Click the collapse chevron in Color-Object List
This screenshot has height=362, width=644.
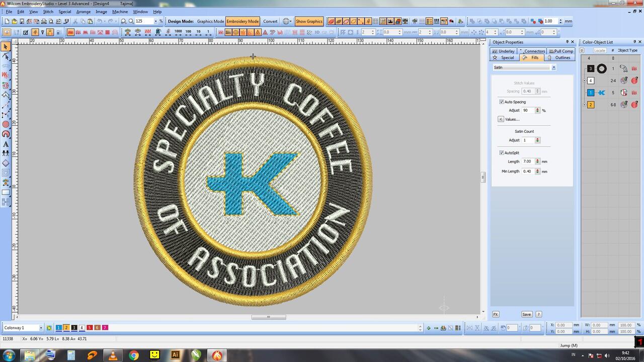click(x=582, y=50)
